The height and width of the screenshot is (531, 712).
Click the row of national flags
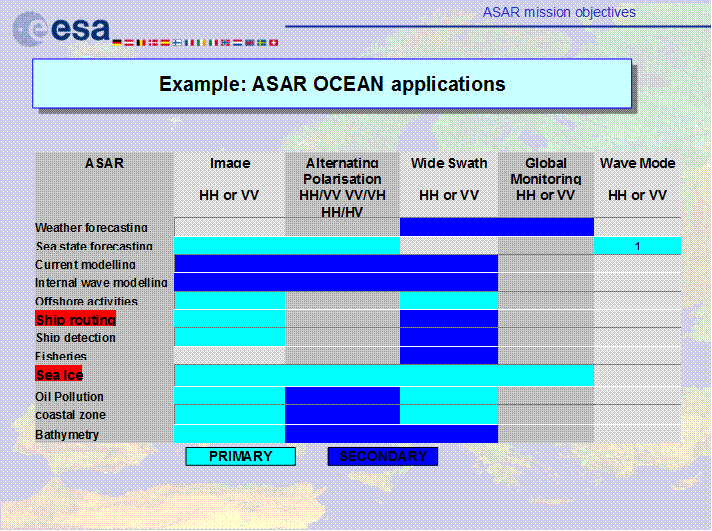tap(195, 43)
